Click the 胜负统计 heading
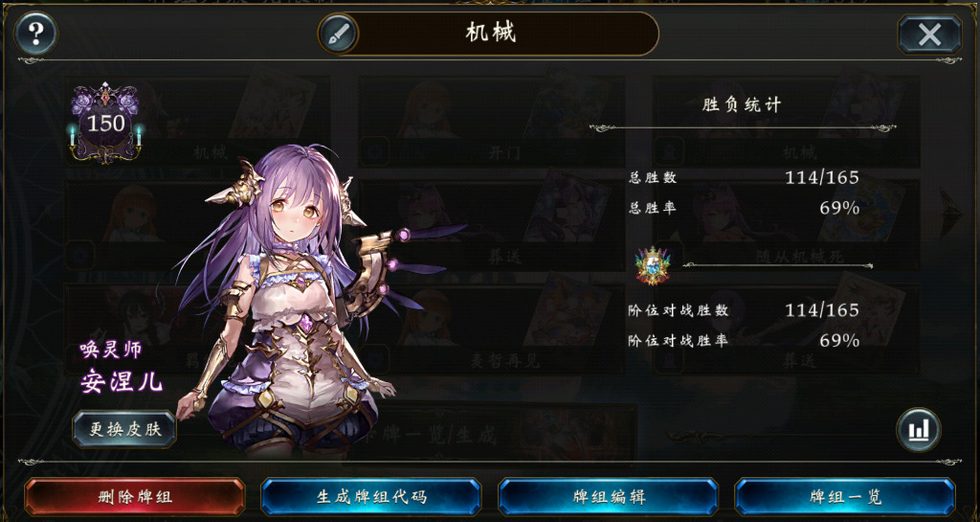Viewport: 980px width, 522px height. point(742,105)
